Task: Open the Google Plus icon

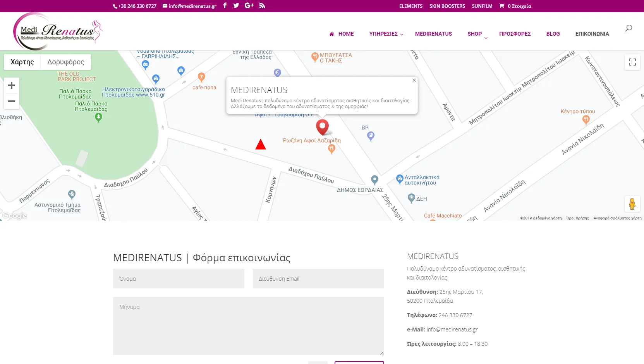Action: coord(249,5)
